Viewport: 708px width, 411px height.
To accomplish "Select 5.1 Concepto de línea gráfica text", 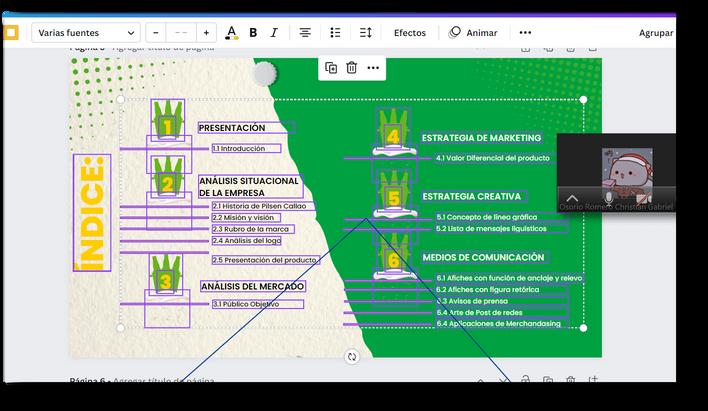I will click(x=487, y=217).
